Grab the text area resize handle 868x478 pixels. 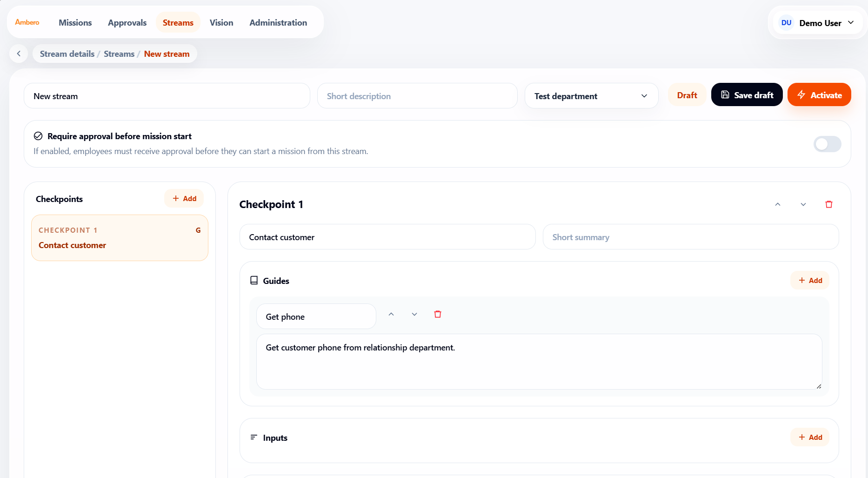click(x=819, y=386)
